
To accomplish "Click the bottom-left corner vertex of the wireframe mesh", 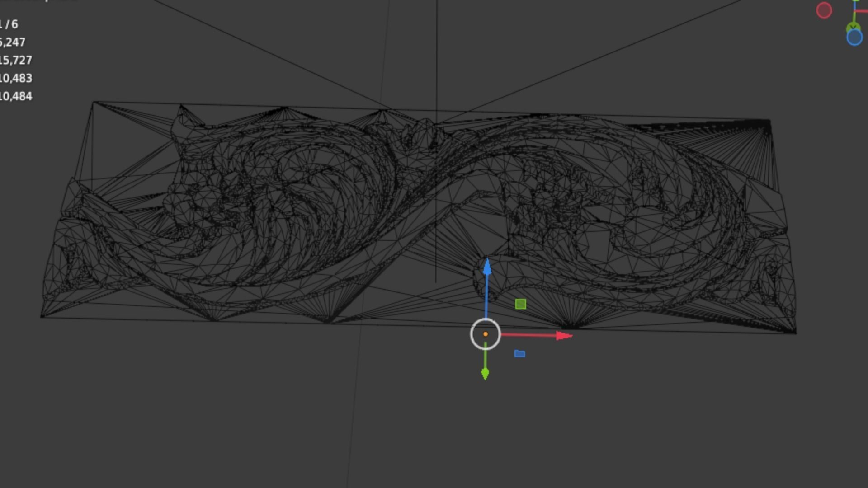I will pyautogui.click(x=41, y=316).
